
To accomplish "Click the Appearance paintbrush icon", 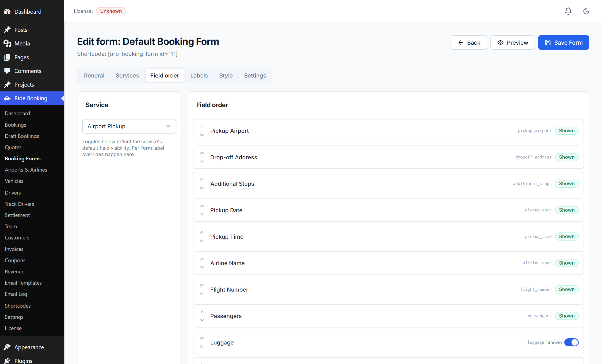I will (x=7, y=347).
